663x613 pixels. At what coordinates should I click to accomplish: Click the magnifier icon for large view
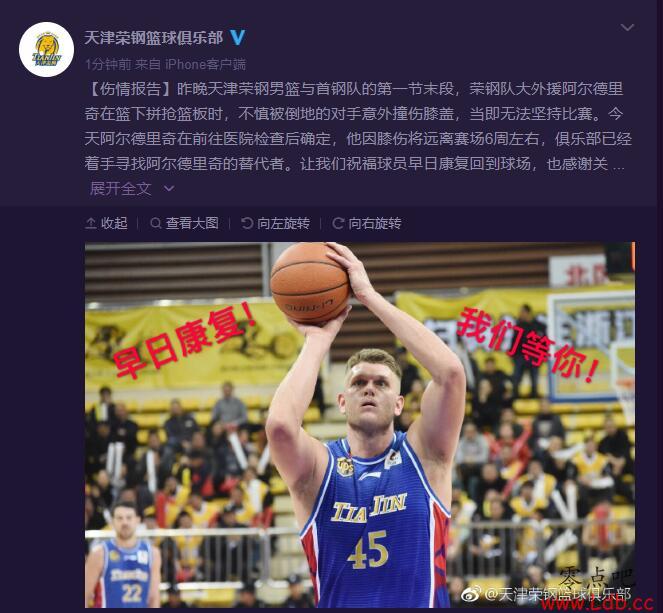click(x=156, y=223)
